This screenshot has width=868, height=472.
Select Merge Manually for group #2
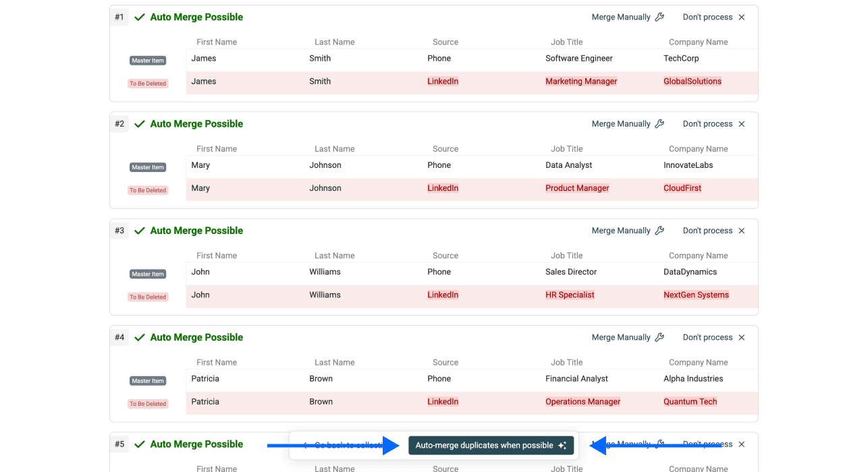tap(622, 123)
